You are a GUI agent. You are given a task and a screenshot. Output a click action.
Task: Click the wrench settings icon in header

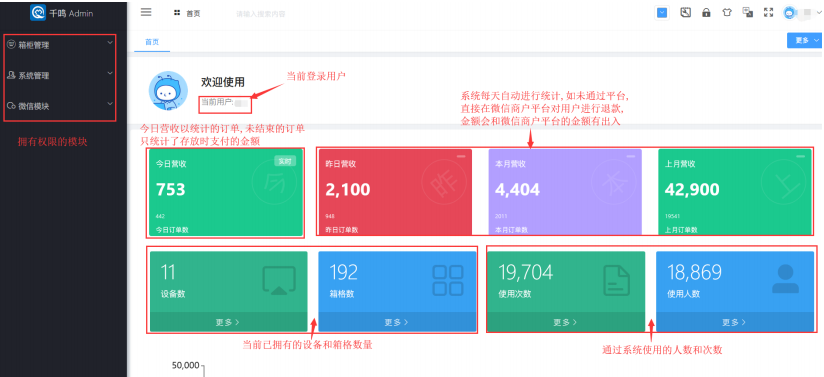tap(685, 13)
